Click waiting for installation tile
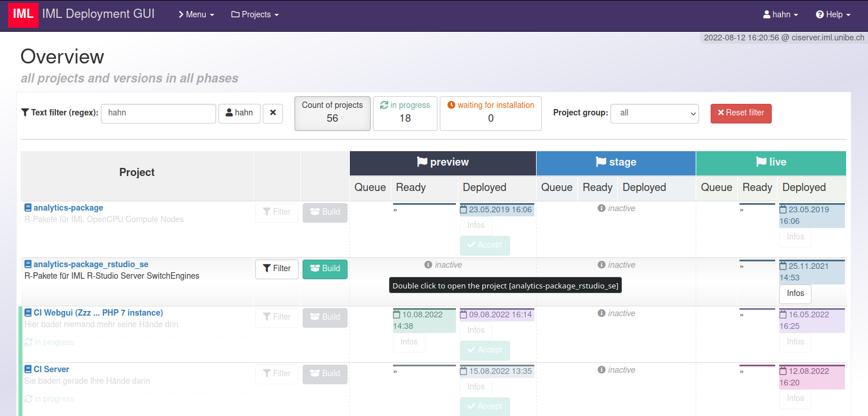 [x=490, y=113]
